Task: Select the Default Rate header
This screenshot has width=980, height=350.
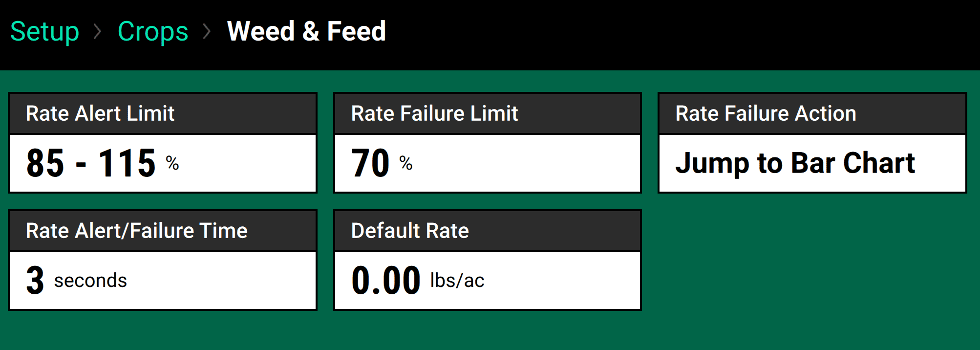Action: coord(410,231)
